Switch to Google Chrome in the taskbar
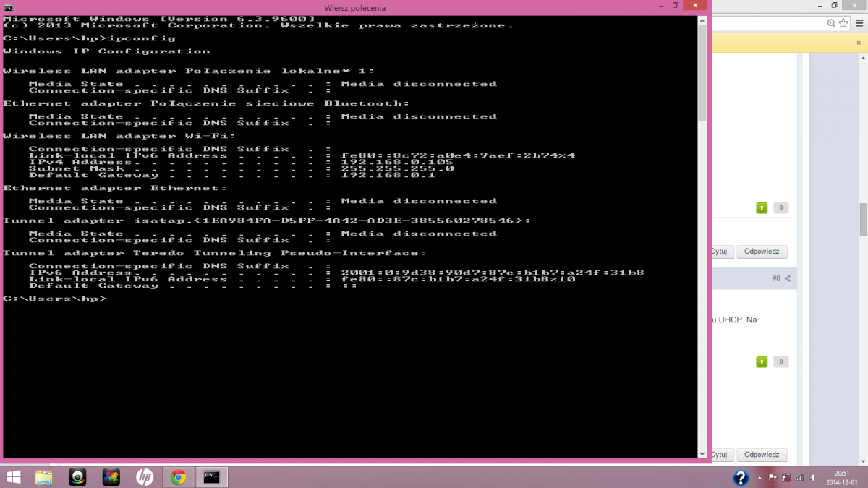 [x=178, y=477]
